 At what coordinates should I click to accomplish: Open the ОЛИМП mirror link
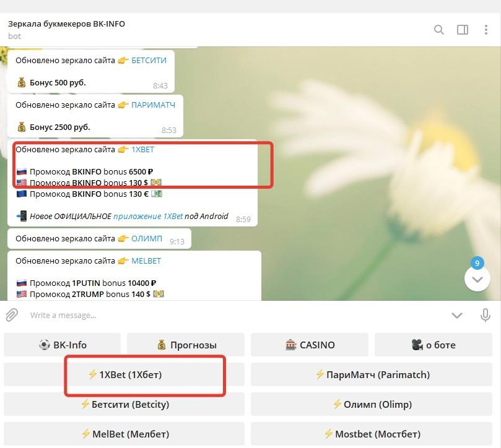(147, 238)
